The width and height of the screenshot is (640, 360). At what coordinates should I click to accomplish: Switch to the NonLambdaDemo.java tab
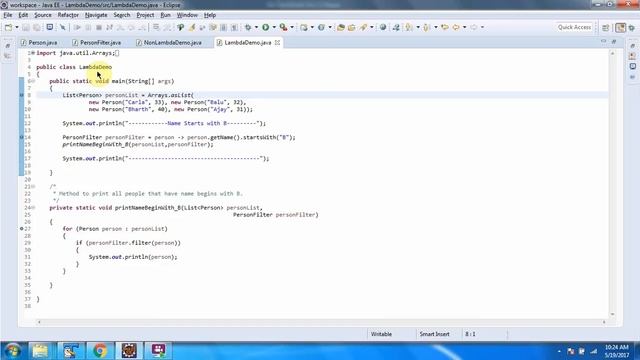[x=169, y=42]
